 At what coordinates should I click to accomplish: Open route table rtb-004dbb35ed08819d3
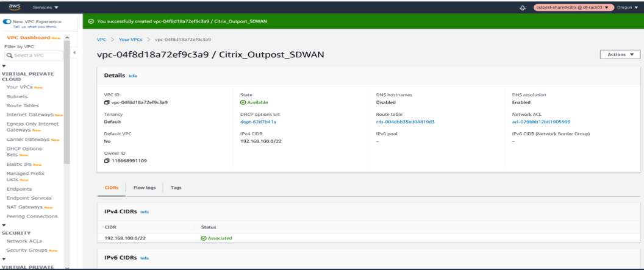pyautogui.click(x=406, y=122)
